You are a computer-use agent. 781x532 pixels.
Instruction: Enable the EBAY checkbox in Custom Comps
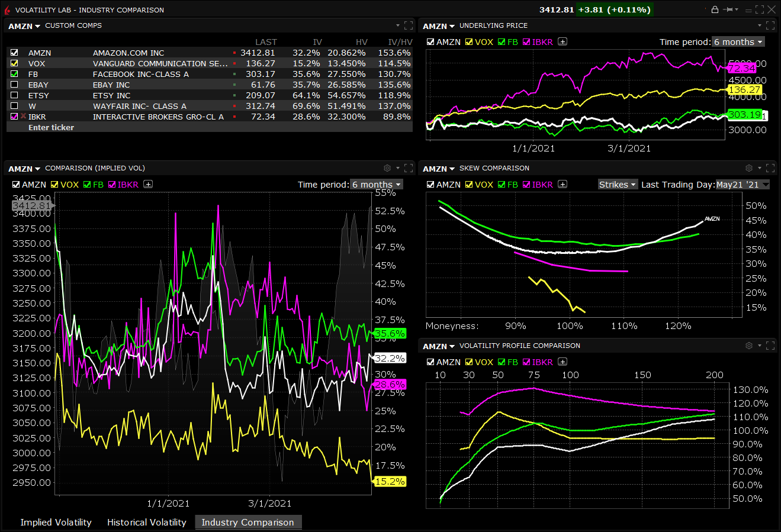tap(14, 85)
